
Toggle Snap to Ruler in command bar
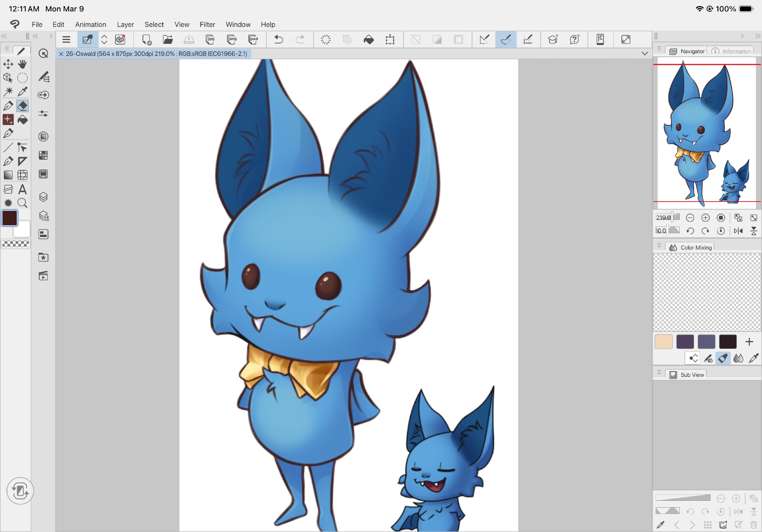click(x=484, y=40)
